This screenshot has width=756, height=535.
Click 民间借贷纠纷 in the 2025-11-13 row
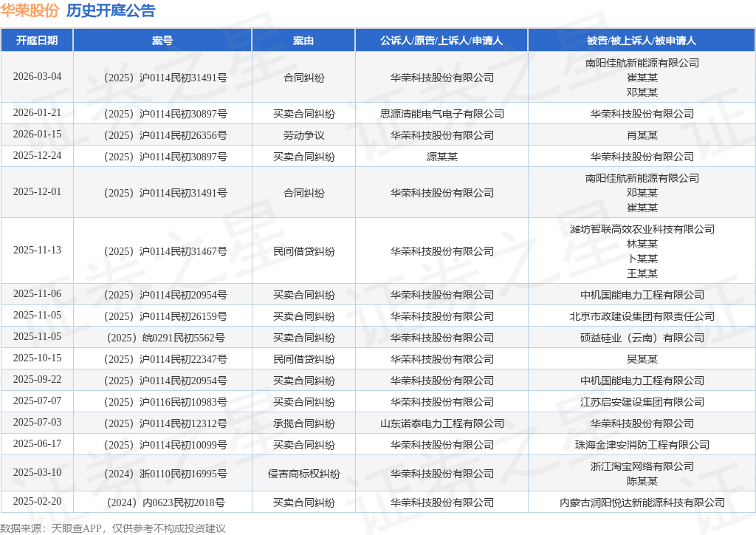coord(303,251)
